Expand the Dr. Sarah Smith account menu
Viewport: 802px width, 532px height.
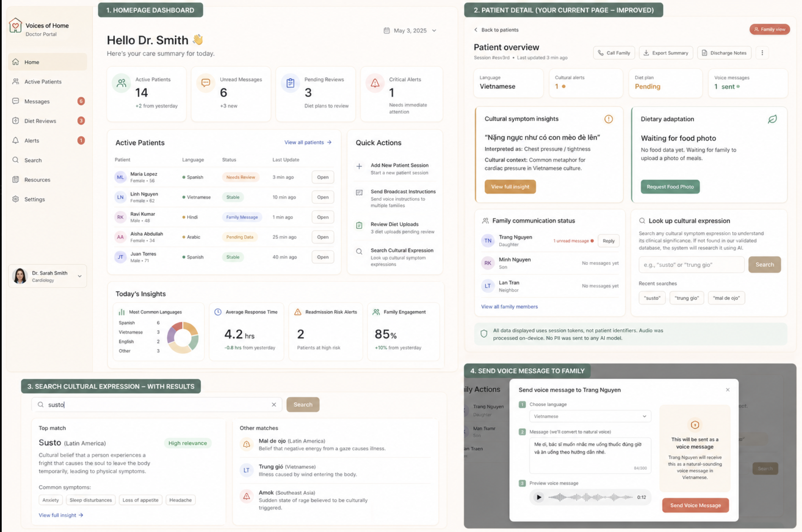(79, 276)
